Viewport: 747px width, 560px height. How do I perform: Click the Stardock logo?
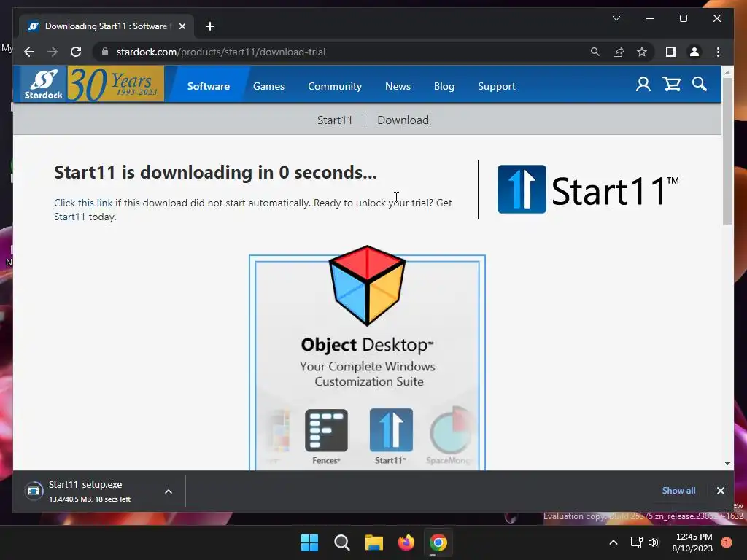click(43, 85)
